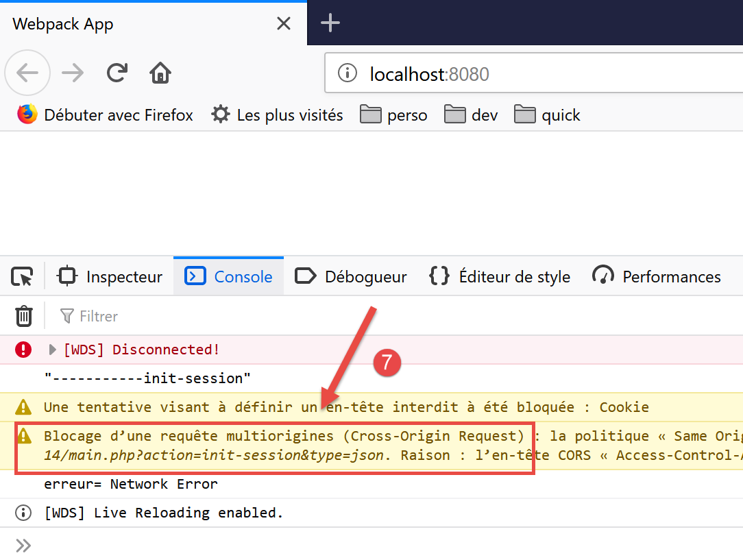Click the Débuter avec Firefox bookmark

point(106,115)
